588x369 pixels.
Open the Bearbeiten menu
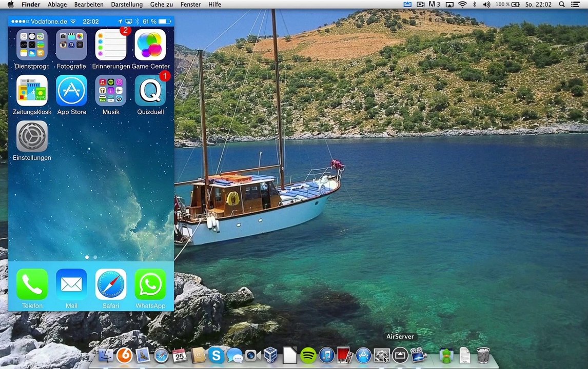coord(89,4)
